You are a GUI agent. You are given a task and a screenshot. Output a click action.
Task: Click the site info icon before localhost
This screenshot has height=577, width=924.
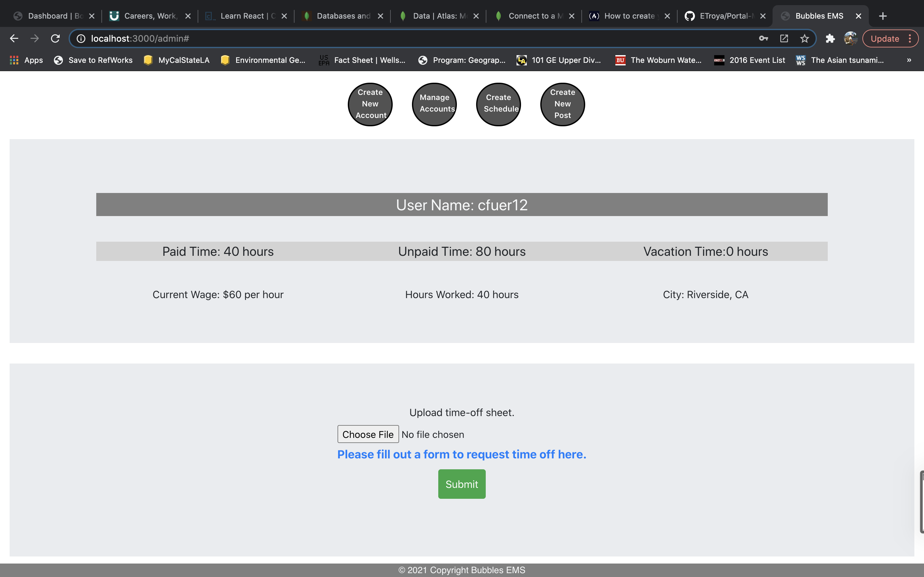[81, 38]
